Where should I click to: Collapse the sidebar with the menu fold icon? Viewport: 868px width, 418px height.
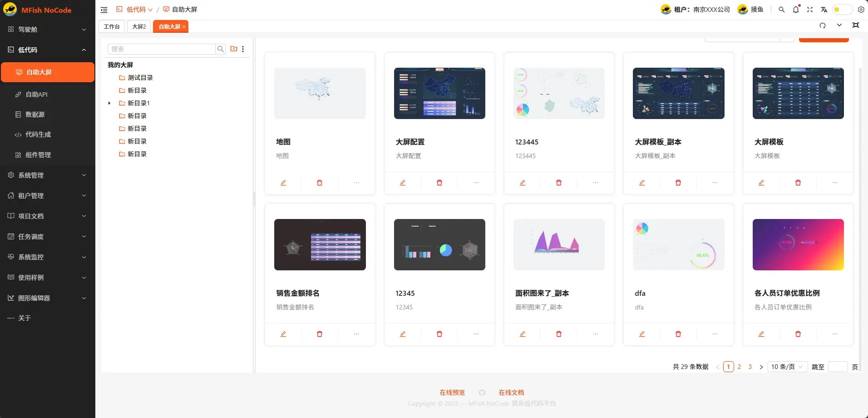104,10
